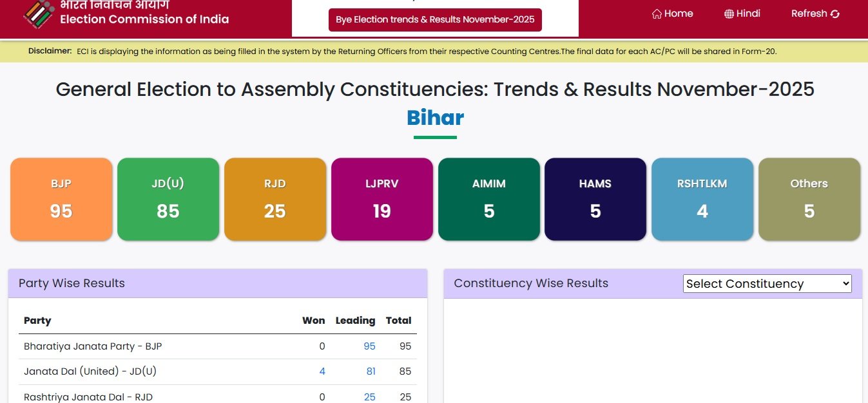Click the AIMIM 5 party tile

(x=489, y=199)
